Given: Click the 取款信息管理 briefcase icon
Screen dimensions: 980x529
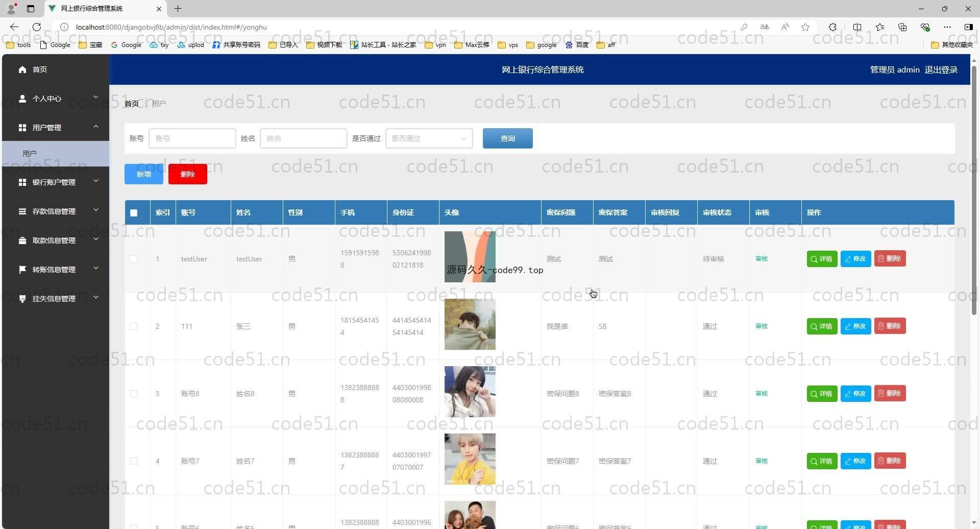Looking at the screenshot, I should 22,241.
